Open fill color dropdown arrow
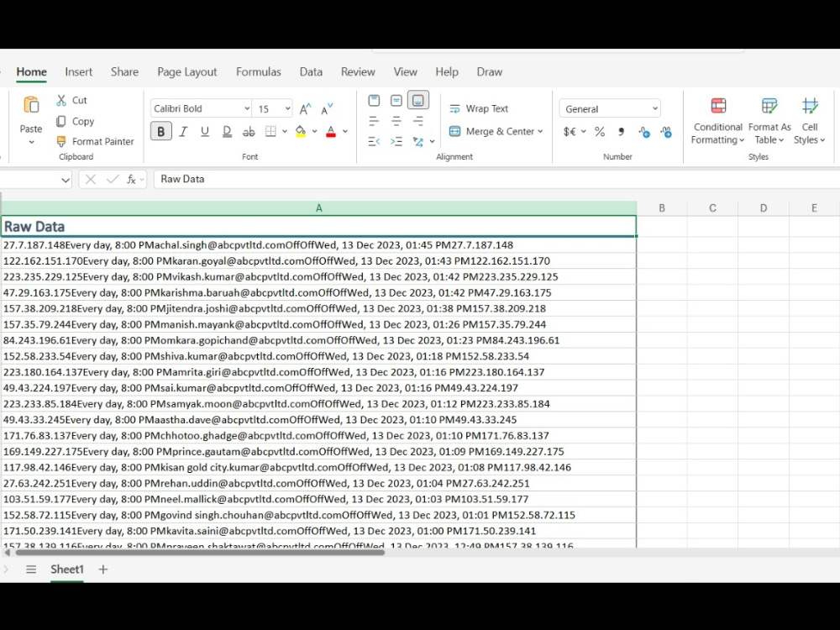 tap(314, 132)
